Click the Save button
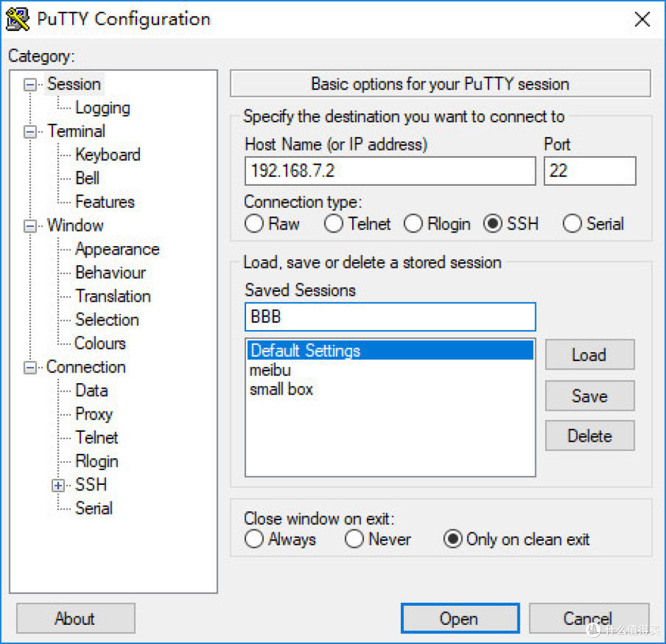This screenshot has width=666, height=644. (x=590, y=396)
